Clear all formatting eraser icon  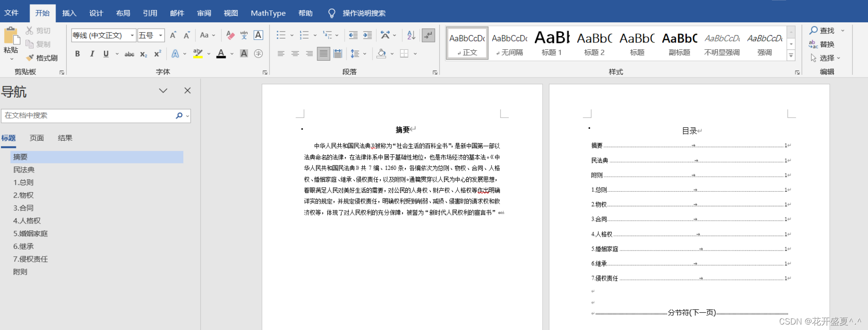(x=230, y=35)
